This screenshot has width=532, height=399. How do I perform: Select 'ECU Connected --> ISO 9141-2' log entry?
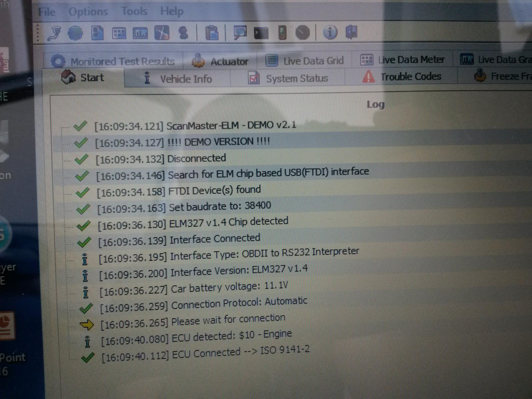click(205, 354)
